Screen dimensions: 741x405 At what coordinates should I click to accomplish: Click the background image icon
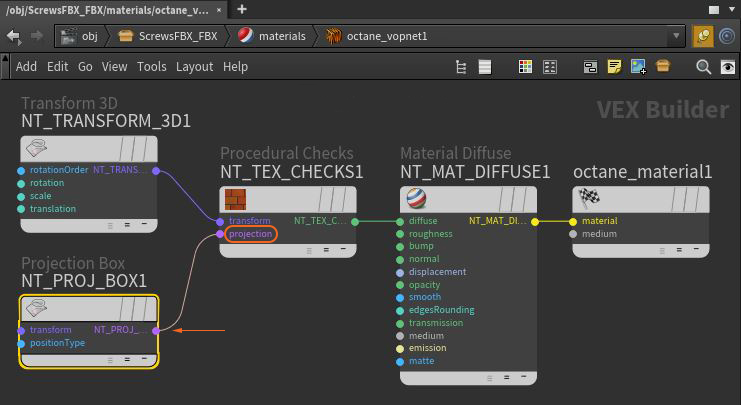[638, 67]
